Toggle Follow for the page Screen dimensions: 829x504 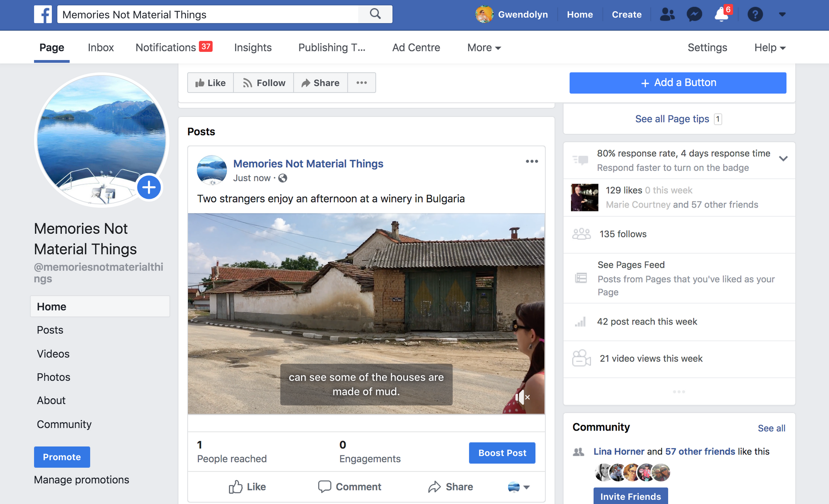264,83
